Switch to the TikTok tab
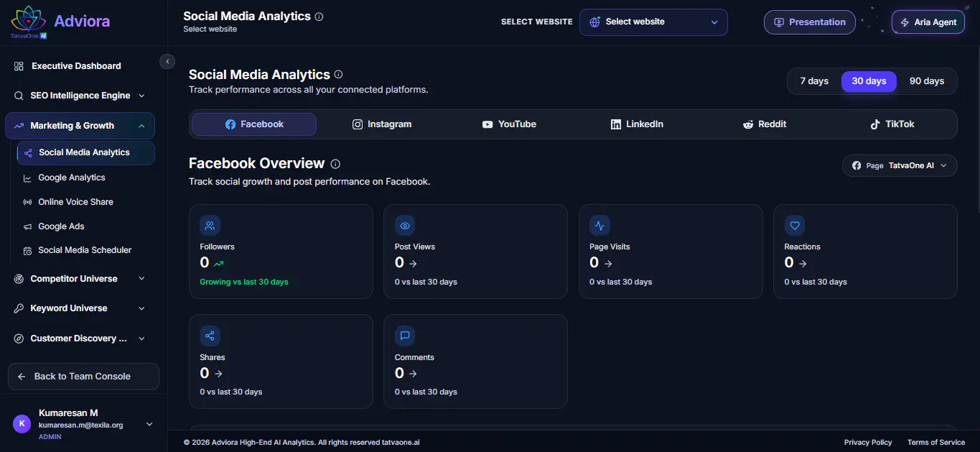The width and height of the screenshot is (980, 452). click(892, 124)
